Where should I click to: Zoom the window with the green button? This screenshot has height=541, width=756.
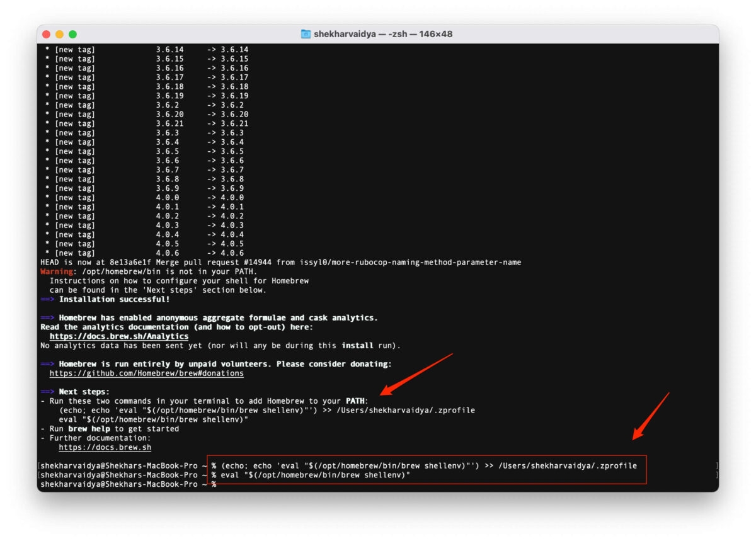[x=73, y=34]
